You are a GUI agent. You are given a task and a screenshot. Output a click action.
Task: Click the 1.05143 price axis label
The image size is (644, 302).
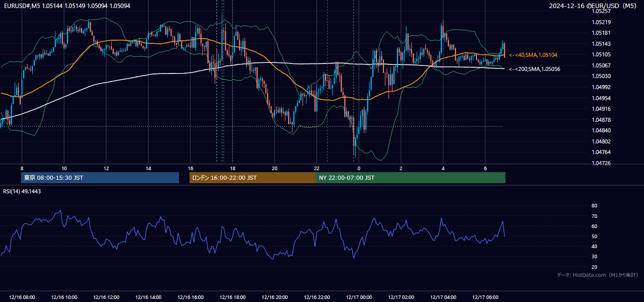[601, 44]
